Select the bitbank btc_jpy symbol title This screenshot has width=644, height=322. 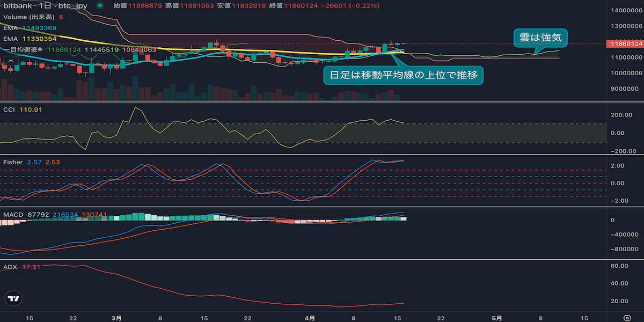click(x=46, y=6)
